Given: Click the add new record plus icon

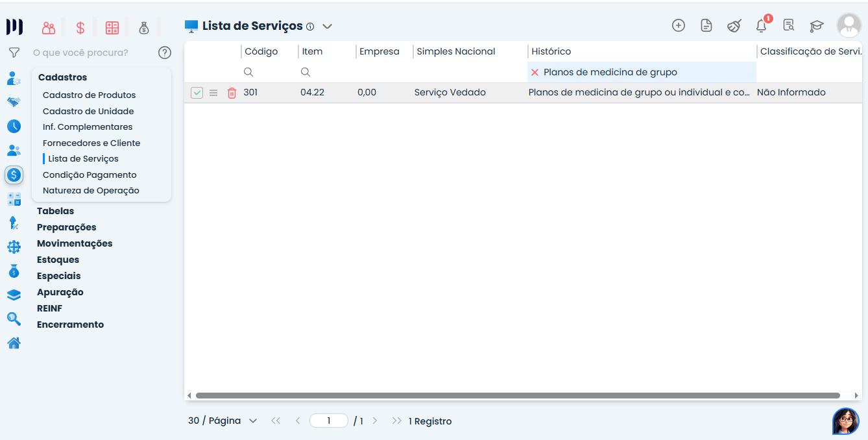Looking at the screenshot, I should tap(678, 26).
